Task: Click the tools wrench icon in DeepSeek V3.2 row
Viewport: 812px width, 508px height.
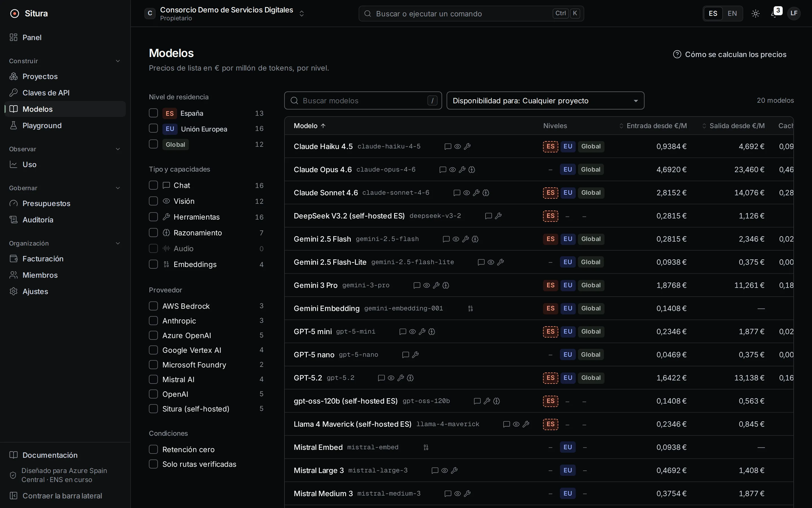Action: coord(498,216)
